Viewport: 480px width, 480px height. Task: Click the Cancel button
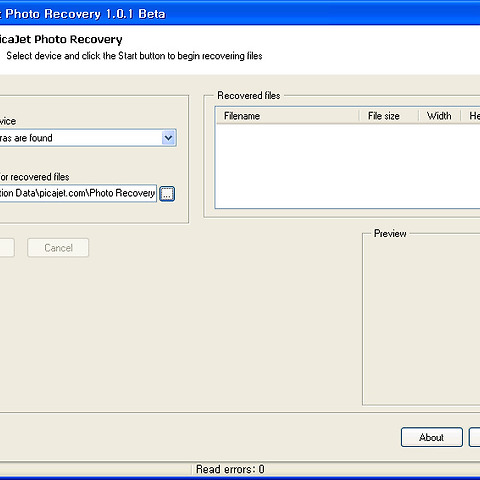(x=58, y=248)
